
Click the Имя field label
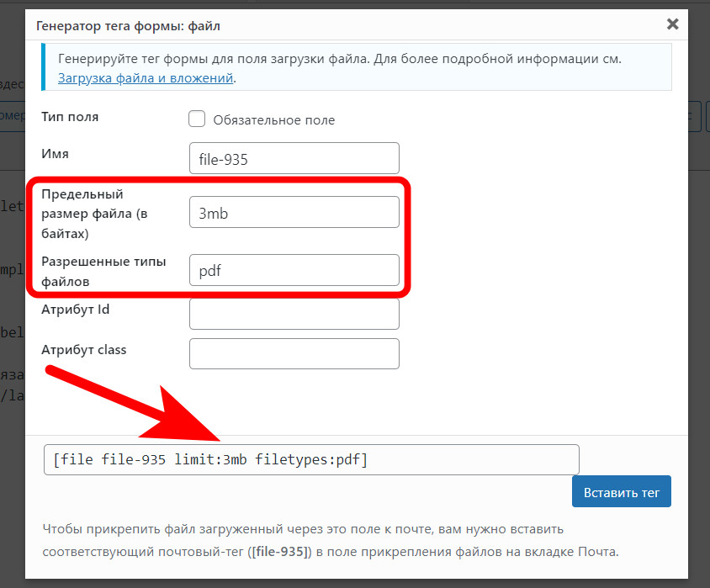tap(55, 154)
